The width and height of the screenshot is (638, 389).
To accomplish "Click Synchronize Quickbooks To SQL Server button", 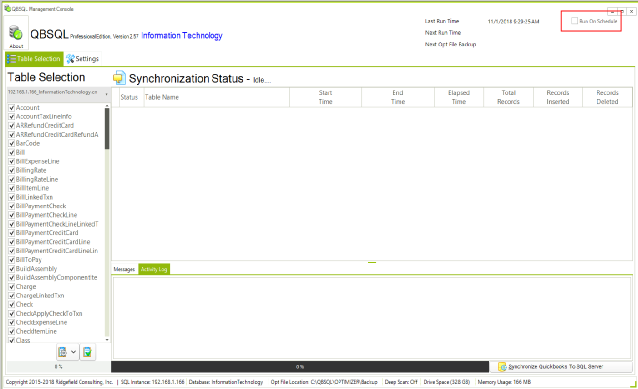I will tap(561, 367).
